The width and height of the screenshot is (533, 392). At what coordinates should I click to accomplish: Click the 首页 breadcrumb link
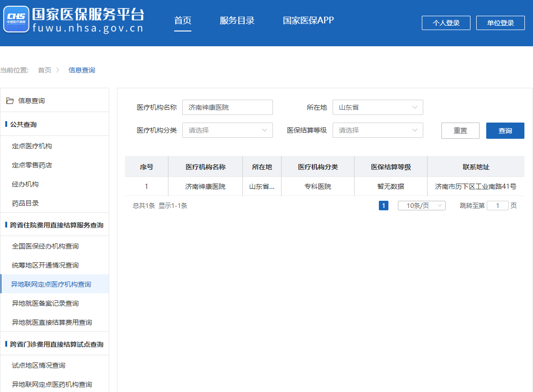(44, 70)
